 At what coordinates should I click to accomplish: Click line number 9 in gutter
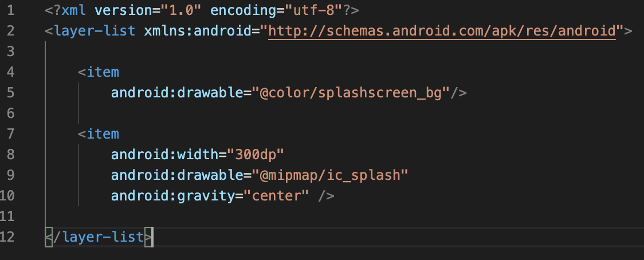coord(10,175)
